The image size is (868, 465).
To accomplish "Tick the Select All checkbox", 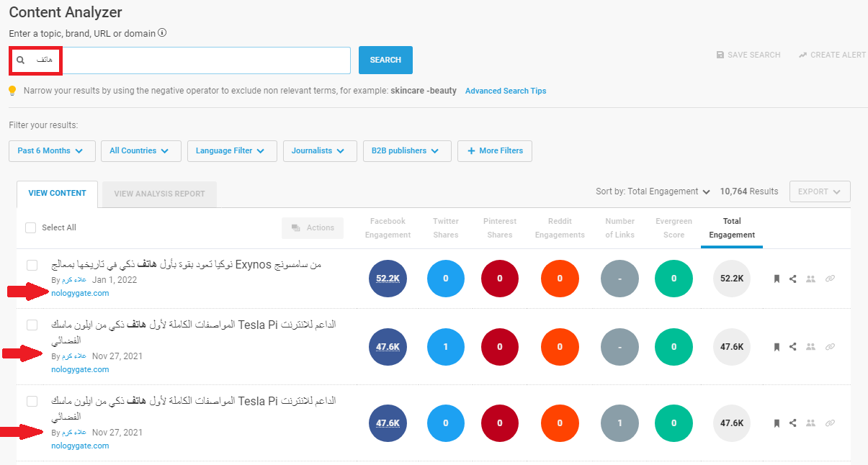I will coord(30,227).
